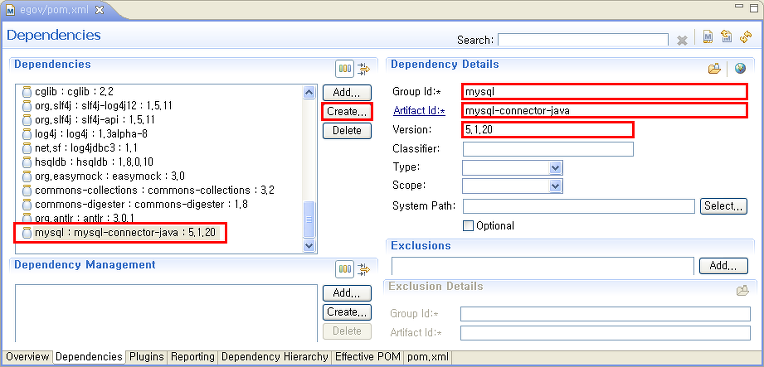Click the jar icon beside hsqldb

click(27, 162)
